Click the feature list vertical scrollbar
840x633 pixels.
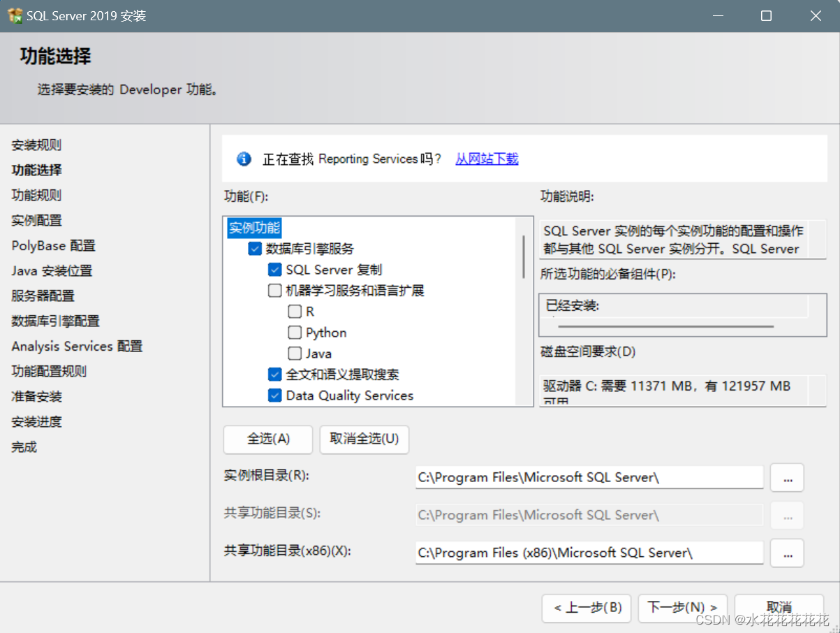[524, 311]
